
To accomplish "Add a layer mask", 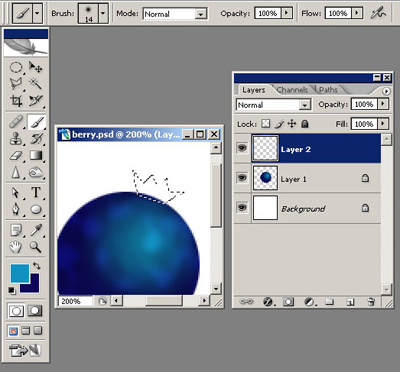I will pos(288,302).
